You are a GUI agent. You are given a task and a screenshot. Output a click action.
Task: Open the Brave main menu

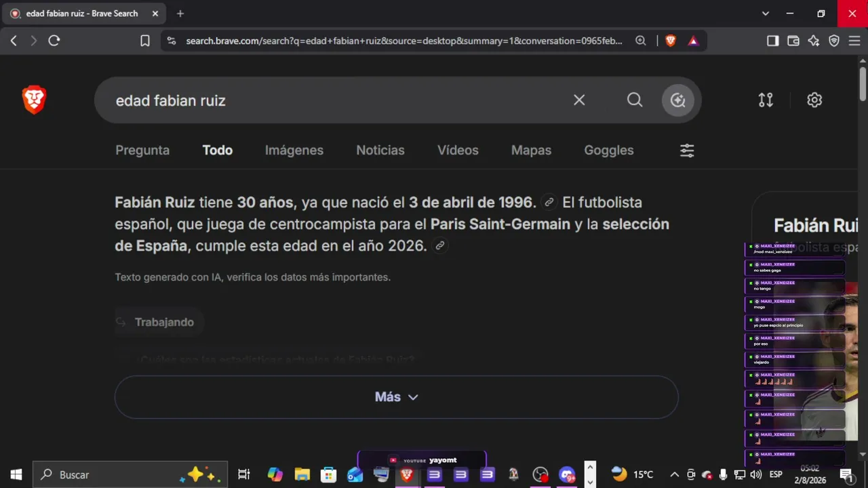[854, 41]
